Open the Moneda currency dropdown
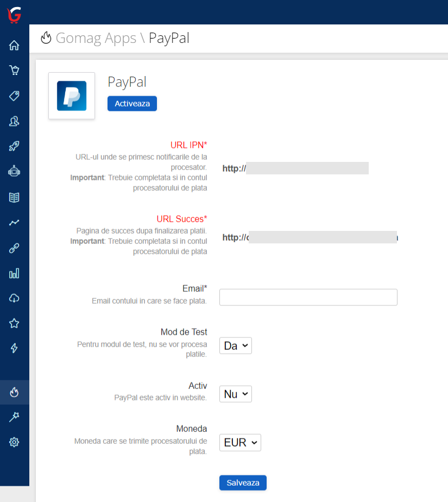This screenshot has width=448, height=502. [239, 442]
